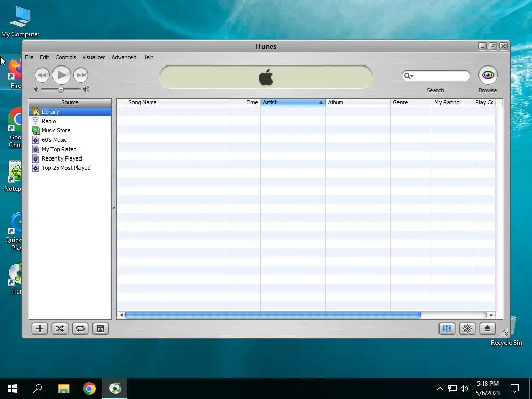Click the Music Store green icon
Image resolution: width=532 pixels, height=399 pixels.
tap(36, 130)
